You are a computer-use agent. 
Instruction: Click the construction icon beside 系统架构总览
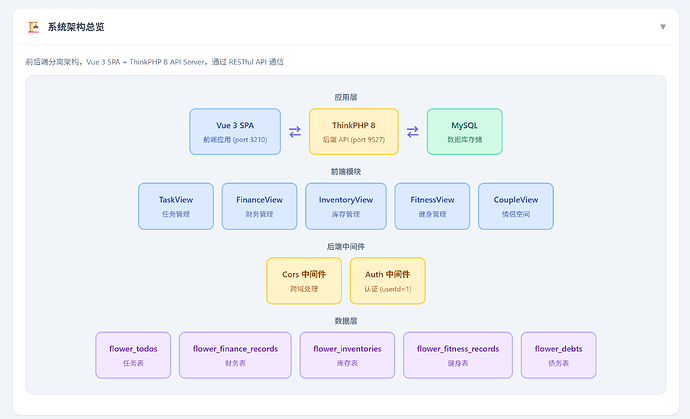click(33, 27)
